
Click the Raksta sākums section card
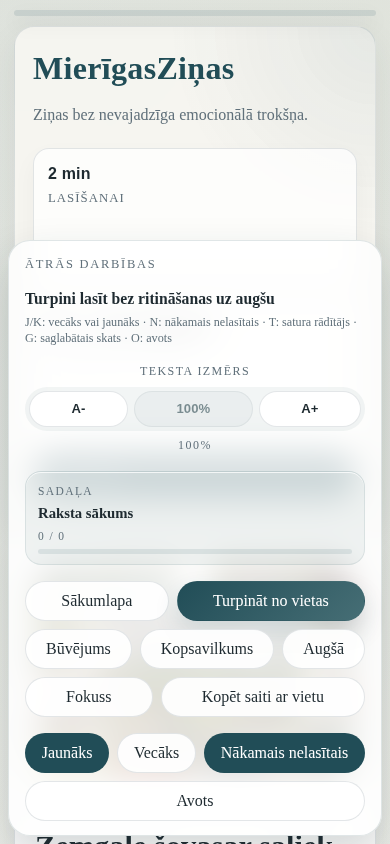[195, 518]
